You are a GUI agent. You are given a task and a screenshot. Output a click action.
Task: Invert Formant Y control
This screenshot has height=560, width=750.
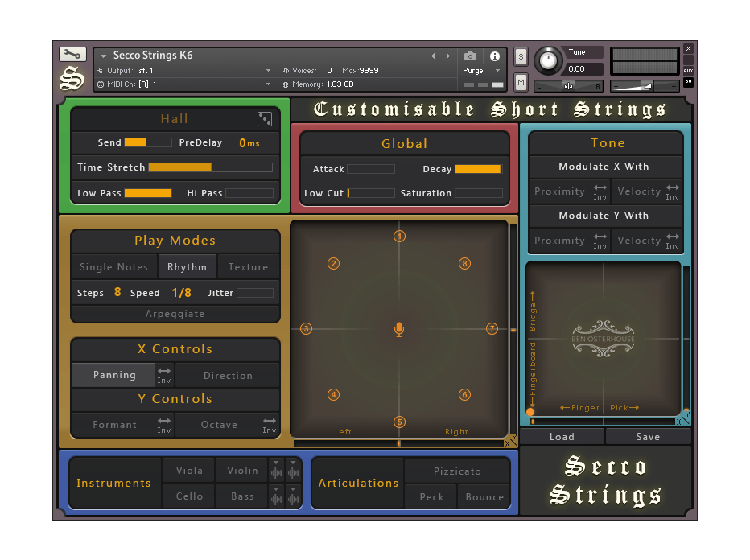click(x=164, y=425)
